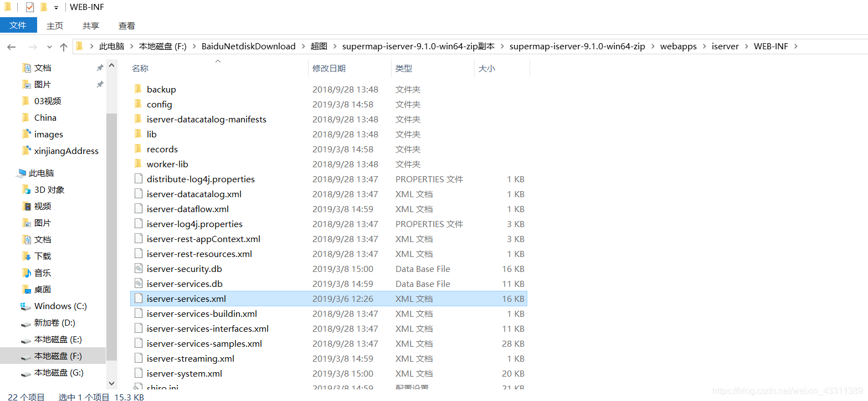The width and height of the screenshot is (868, 401).
Task: Sort by 名称 column header
Action: (x=140, y=68)
